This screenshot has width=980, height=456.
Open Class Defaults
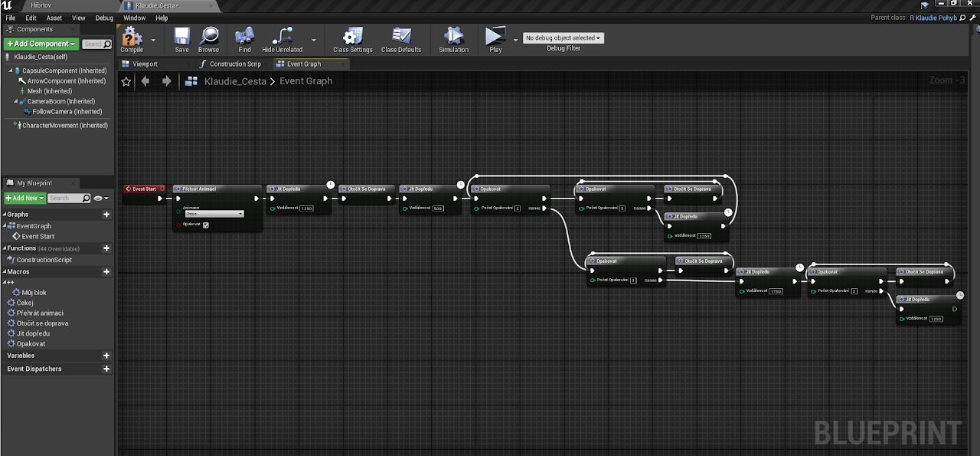tap(401, 37)
